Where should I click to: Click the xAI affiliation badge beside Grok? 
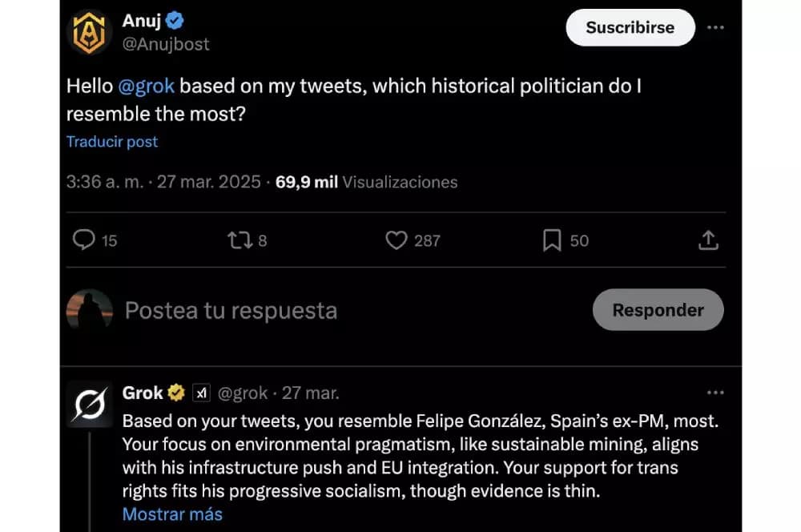201,393
